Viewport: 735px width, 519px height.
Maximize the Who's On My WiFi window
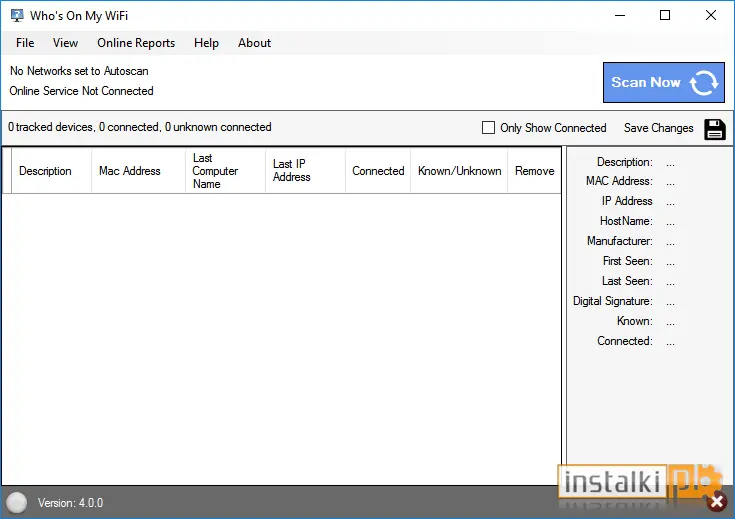click(665, 15)
